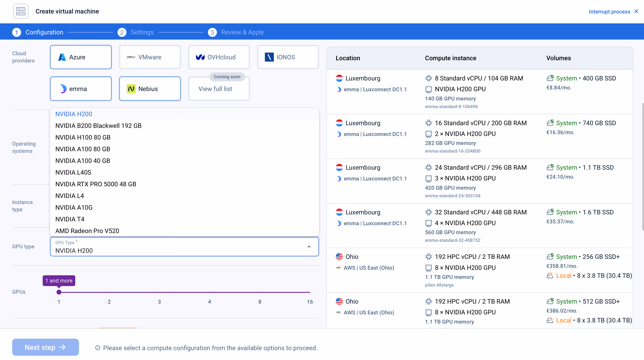The image size is (644, 360).
Task: Click the AWS logo in €358.81/mo. row
Action: pos(338,268)
